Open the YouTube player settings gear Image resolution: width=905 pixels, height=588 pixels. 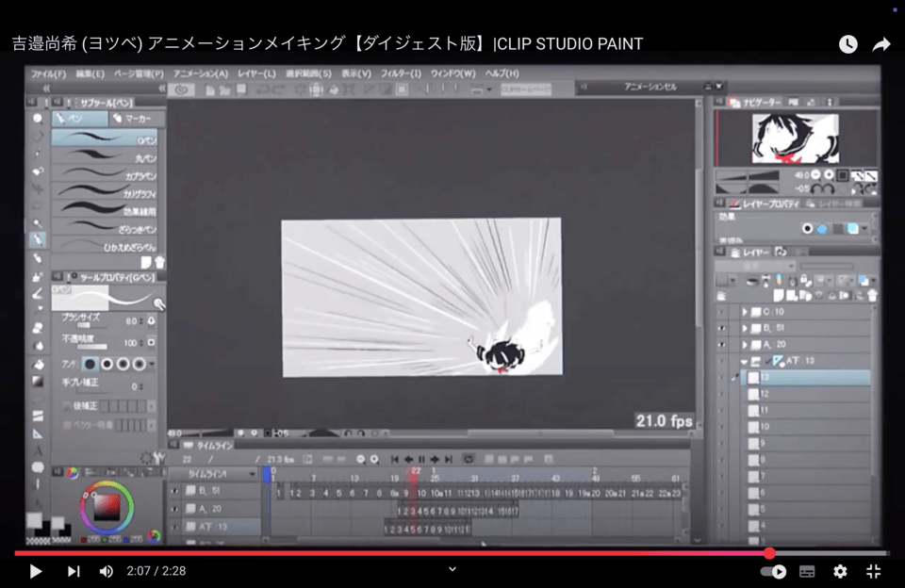pyautogui.click(x=840, y=571)
